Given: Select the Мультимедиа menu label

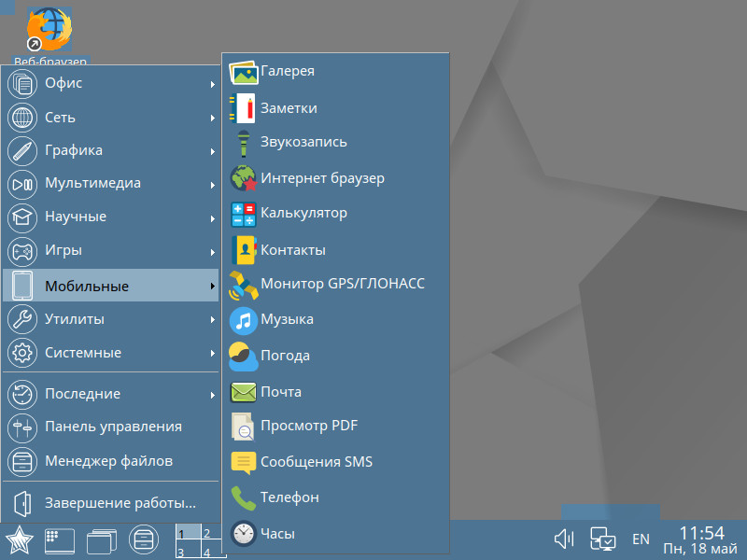Looking at the screenshot, I should pyautogui.click(x=92, y=183).
